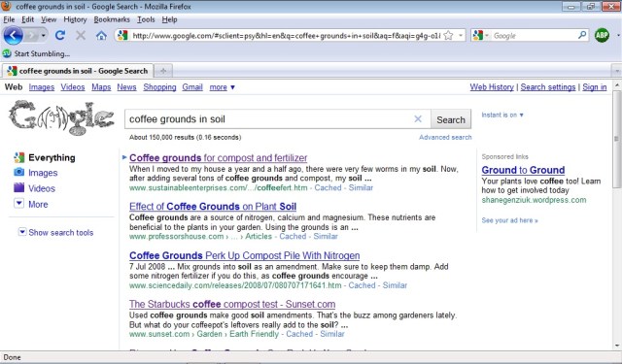Viewport: 622px width, 364px height.
Task: Click the film icon for Videos sidebar filter
Action: 19,187
